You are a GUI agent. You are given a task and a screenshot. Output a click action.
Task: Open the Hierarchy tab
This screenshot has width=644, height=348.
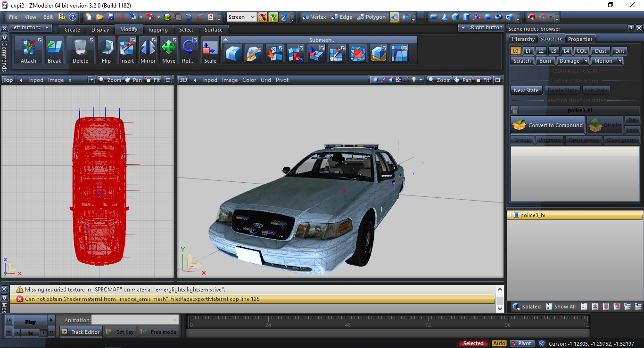tap(523, 39)
